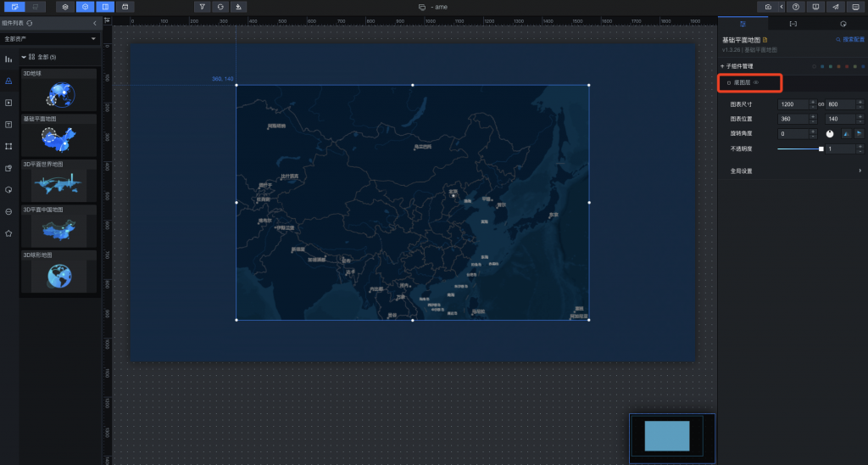
Task: Increase the chart width stepper
Action: pos(813,102)
